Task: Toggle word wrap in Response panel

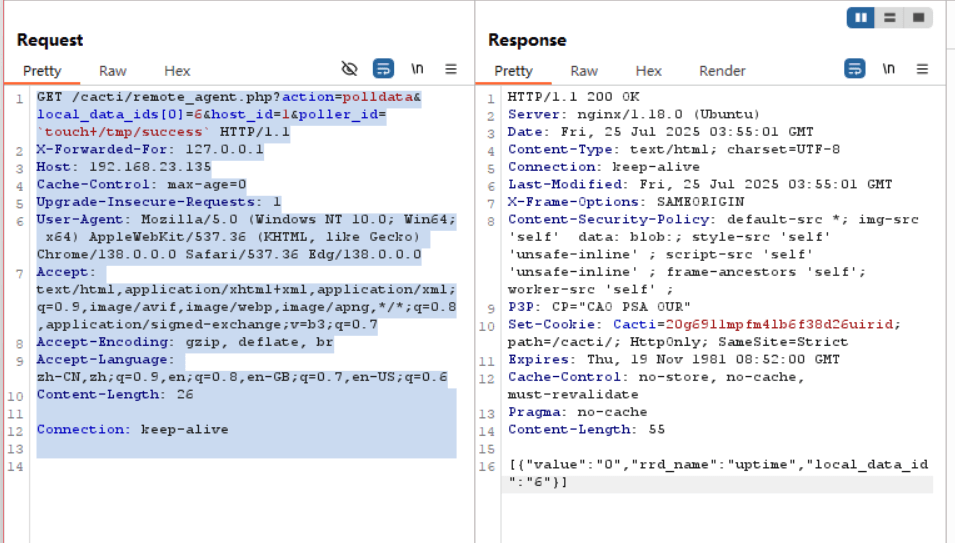Action: 855,69
